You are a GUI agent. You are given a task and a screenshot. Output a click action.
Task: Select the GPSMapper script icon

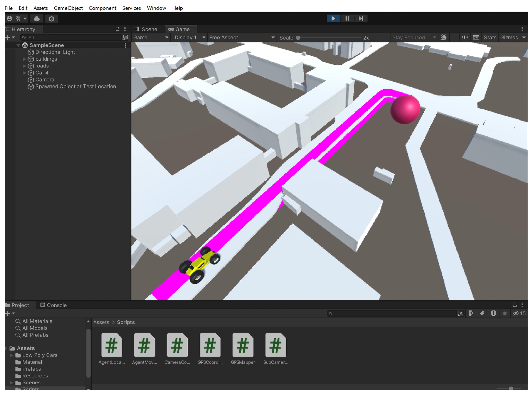coord(243,345)
